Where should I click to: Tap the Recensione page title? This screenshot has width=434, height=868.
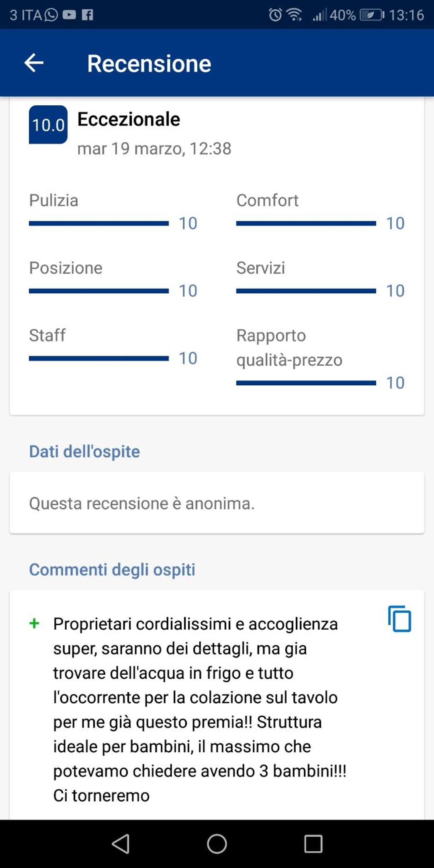pyautogui.click(x=149, y=63)
